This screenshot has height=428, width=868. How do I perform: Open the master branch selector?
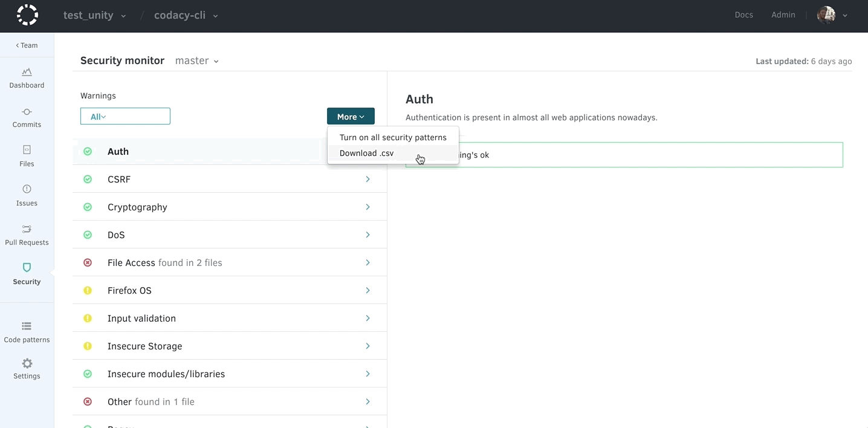pyautogui.click(x=196, y=60)
